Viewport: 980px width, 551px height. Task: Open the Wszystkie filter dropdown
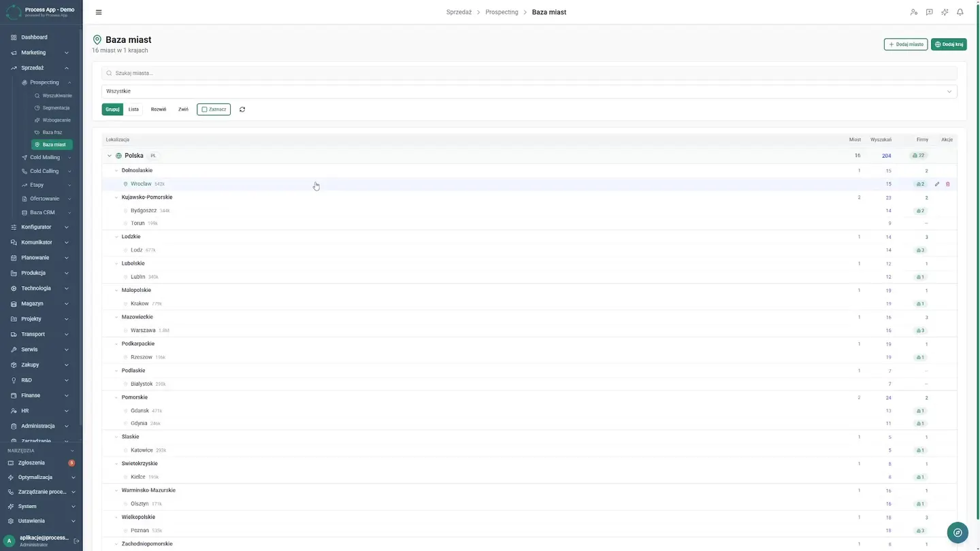[529, 91]
